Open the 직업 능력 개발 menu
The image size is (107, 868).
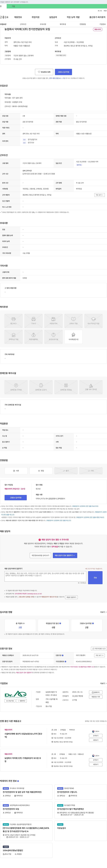tap(73, 17)
